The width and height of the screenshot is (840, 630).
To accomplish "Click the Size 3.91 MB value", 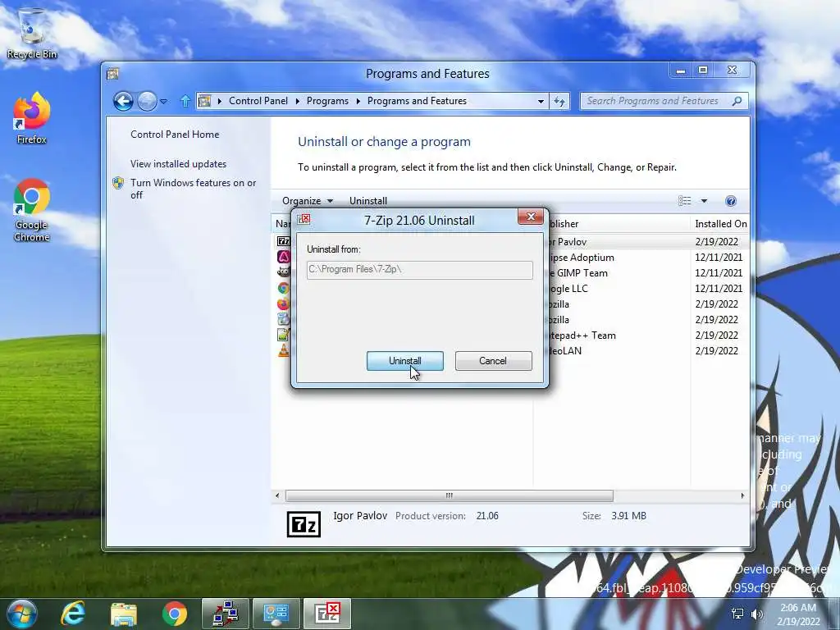I will [628, 516].
